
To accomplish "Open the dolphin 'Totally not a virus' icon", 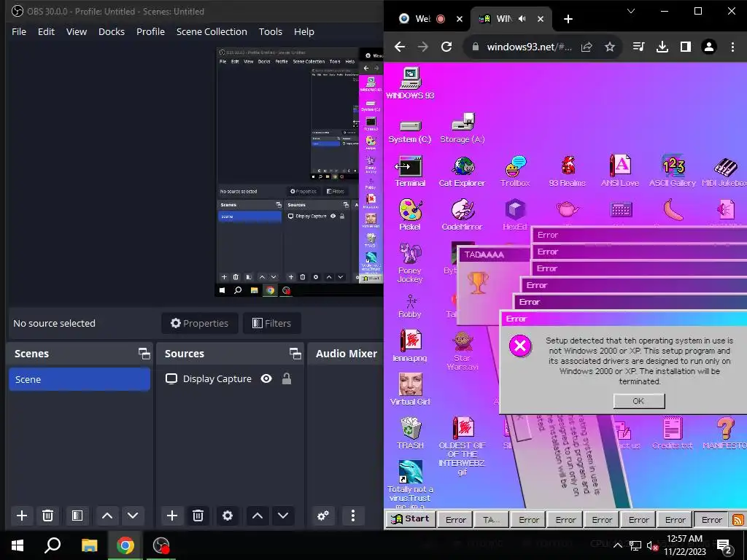I will (x=410, y=485).
